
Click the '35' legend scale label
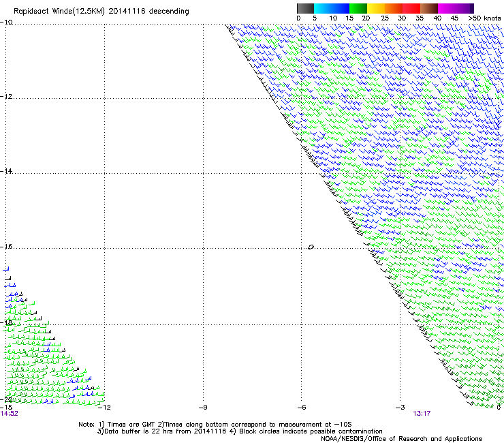[420, 18]
